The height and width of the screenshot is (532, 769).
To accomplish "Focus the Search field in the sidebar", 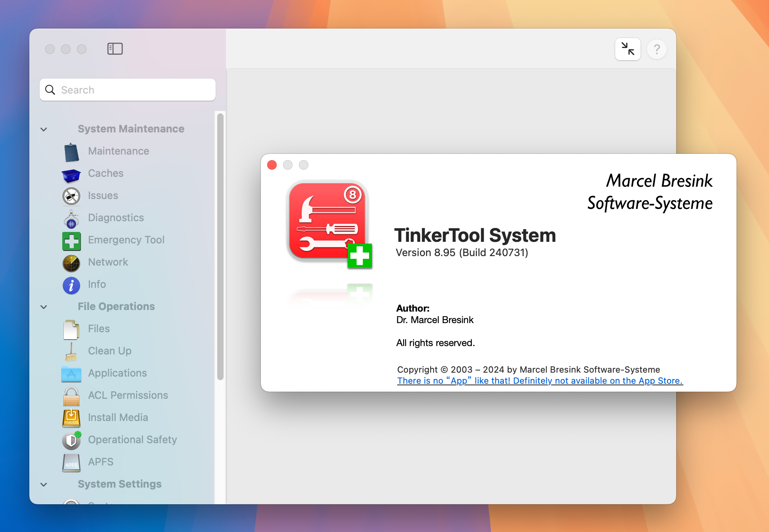I will coord(128,90).
